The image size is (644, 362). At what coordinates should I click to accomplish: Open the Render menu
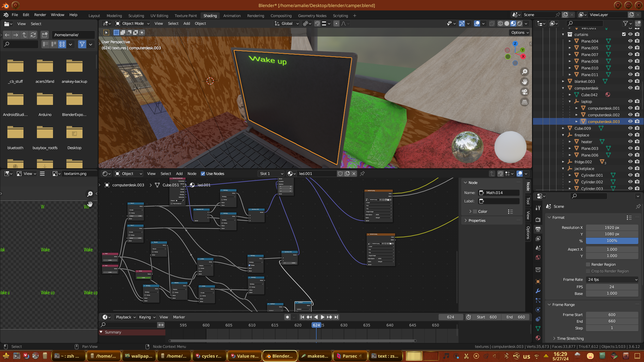(40, 15)
